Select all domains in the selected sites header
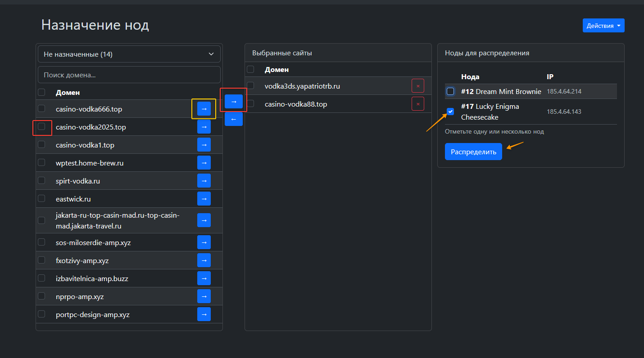The width and height of the screenshot is (644, 358). click(x=250, y=69)
